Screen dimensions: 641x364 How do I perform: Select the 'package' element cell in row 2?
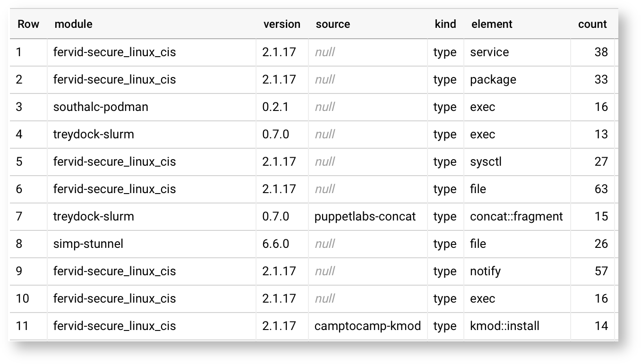coord(493,79)
